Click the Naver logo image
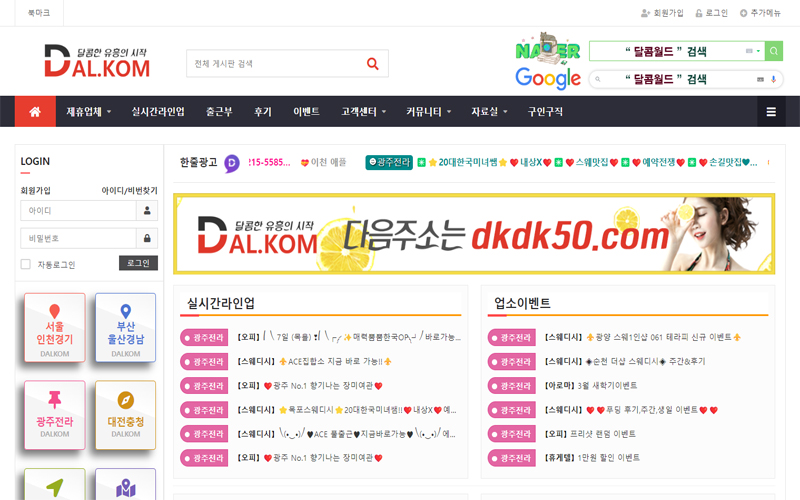 [x=547, y=48]
